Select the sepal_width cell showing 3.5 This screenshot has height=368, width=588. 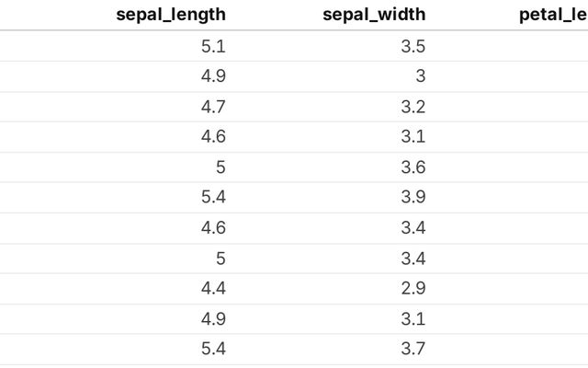click(x=413, y=46)
